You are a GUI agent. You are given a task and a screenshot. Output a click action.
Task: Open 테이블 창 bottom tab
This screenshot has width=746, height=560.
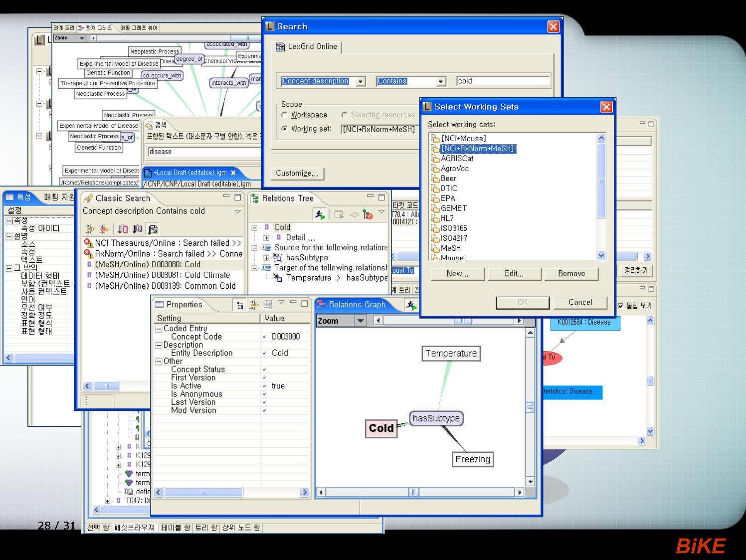[176, 528]
